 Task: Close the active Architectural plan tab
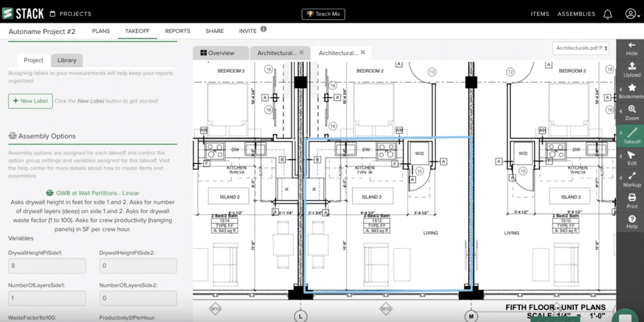[363, 53]
